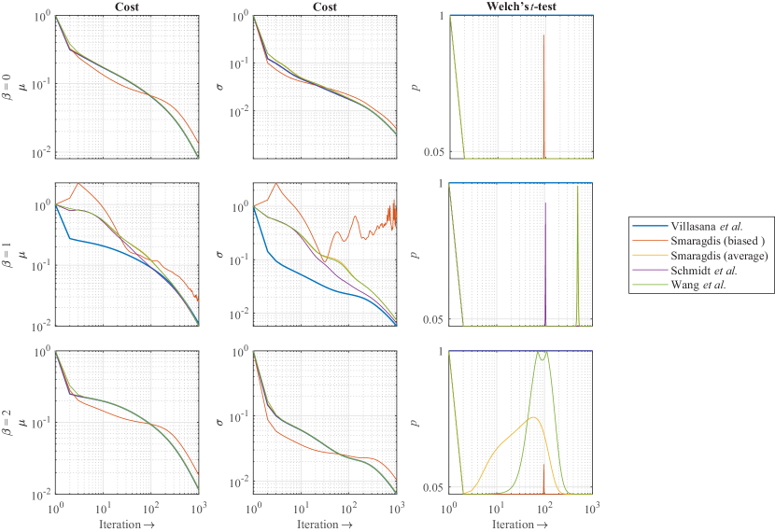This screenshot has width=775, height=532.
Task: Click the orange spike in the β = 0 Welch's t-test plot
Action: click(x=543, y=96)
